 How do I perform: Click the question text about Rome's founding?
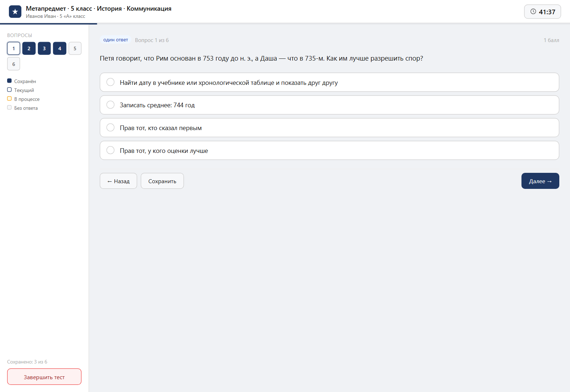261,58
